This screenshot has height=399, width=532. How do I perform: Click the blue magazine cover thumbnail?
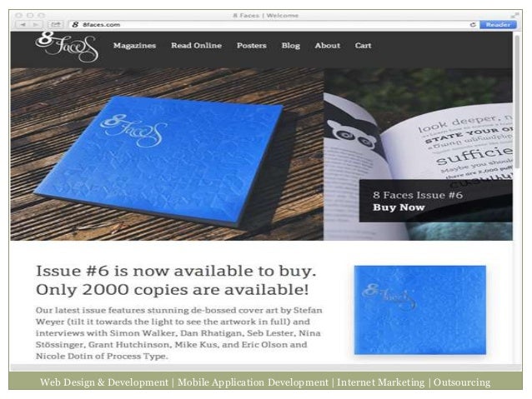click(420, 310)
